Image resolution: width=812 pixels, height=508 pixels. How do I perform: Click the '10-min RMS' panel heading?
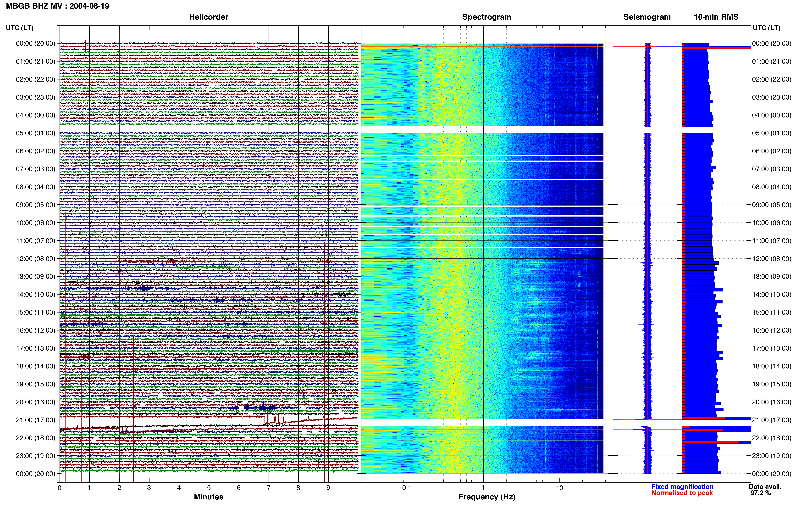click(x=716, y=17)
